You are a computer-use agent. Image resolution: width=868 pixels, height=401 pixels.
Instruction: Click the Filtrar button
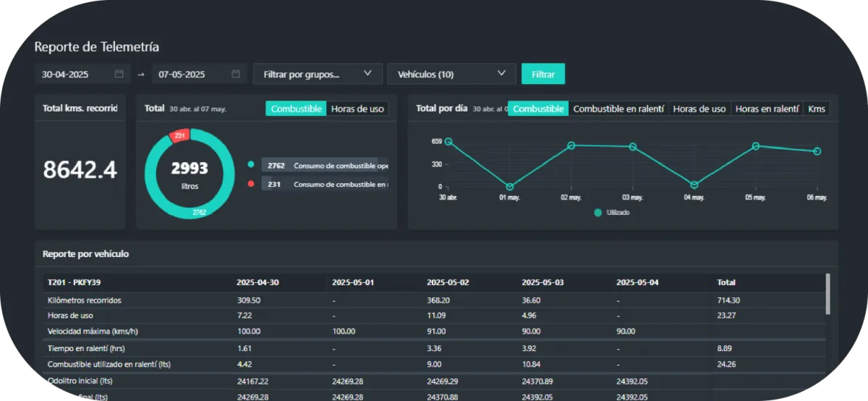[x=543, y=74]
